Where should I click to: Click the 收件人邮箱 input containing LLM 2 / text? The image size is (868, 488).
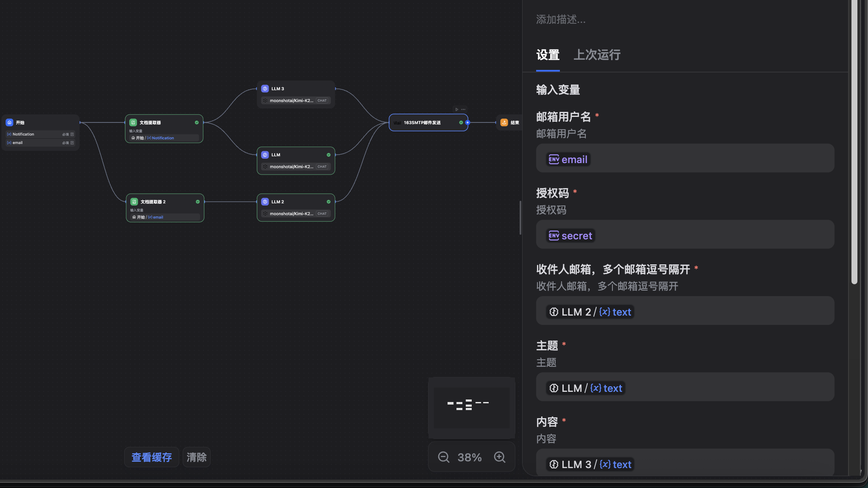pyautogui.click(x=685, y=311)
